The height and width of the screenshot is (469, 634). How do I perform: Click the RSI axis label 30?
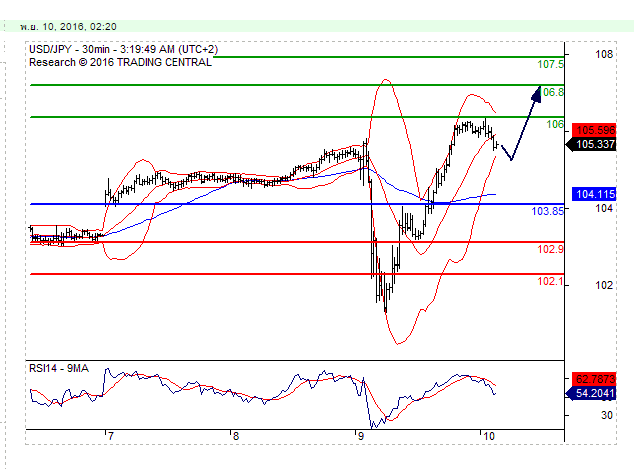[607, 415]
